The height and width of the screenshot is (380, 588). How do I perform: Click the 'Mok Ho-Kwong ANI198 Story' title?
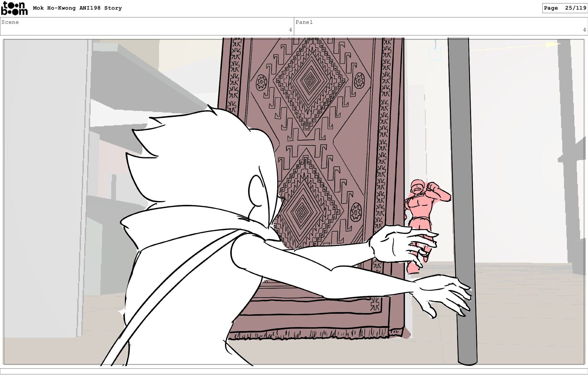pyautogui.click(x=77, y=8)
